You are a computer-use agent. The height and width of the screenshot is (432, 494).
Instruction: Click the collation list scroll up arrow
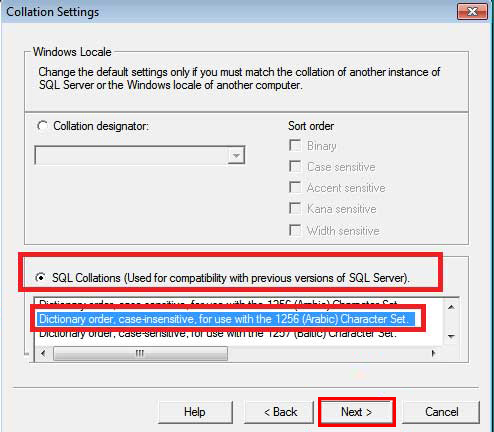[x=451, y=307]
